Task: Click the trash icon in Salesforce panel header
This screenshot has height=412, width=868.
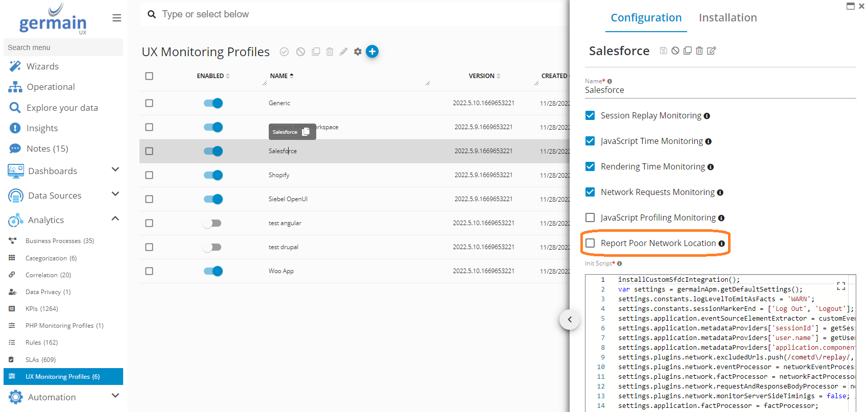Action: [699, 51]
